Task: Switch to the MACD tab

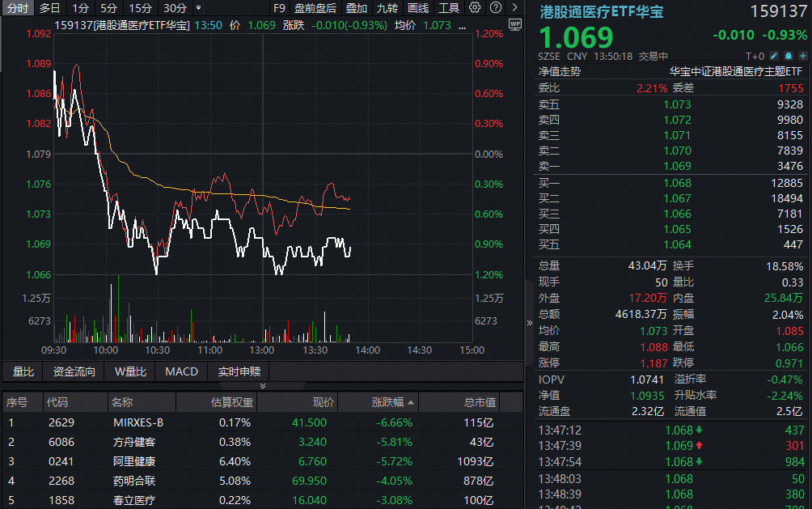Action: click(x=180, y=371)
